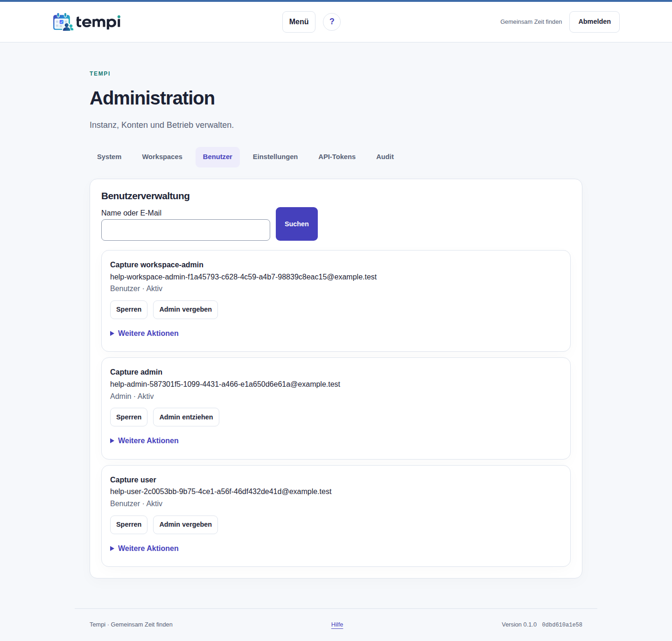Admin vergeben for Capture user

tap(186, 525)
